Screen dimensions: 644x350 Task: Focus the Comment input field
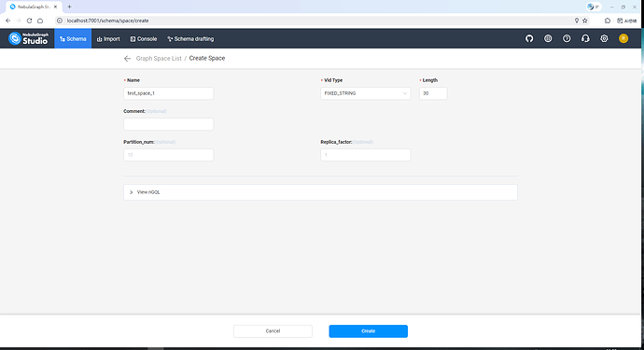(168, 124)
